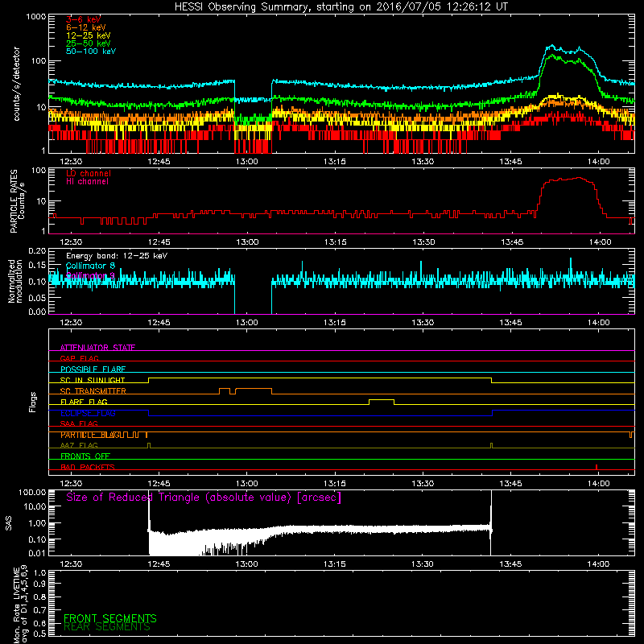Click the SAA FLAG label
644x644 pixels.
79,423
